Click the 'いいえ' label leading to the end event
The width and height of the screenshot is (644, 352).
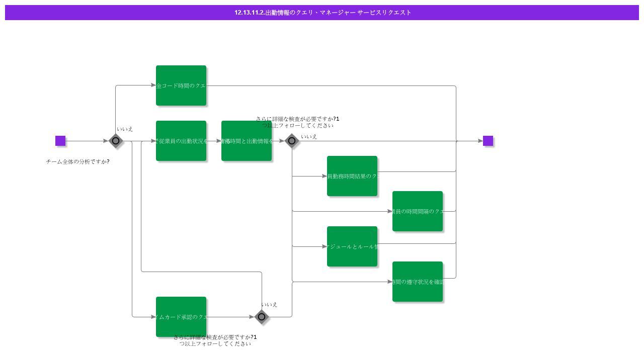(x=309, y=136)
